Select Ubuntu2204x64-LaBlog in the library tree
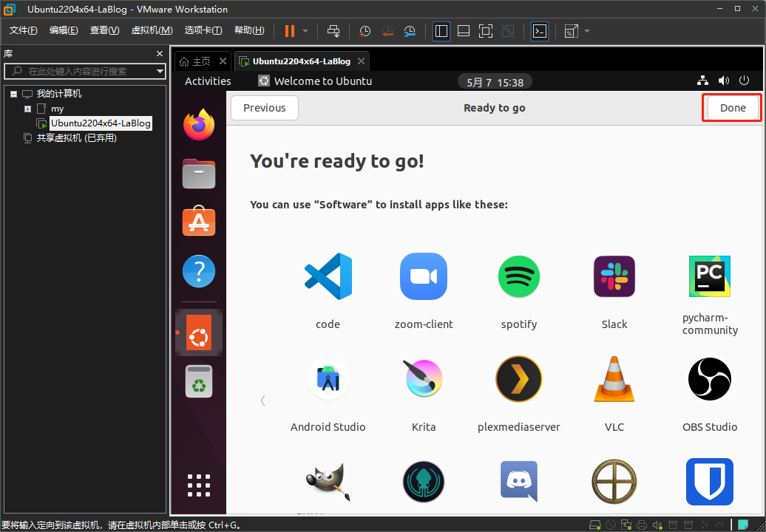Screen dimensions: 766x532 tap(101, 123)
